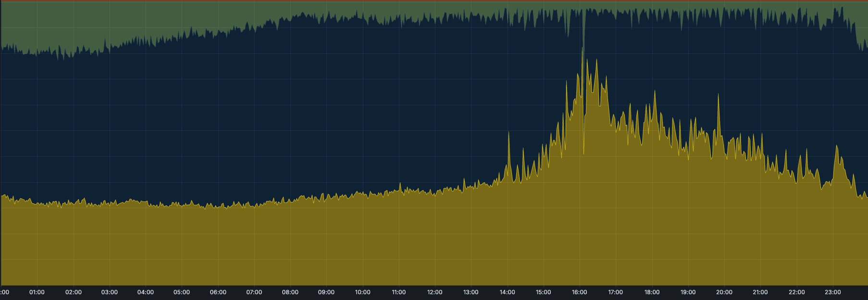This screenshot has height=300, width=868.
Task: Pick the 07:00 time axis label
Action: coord(254,292)
